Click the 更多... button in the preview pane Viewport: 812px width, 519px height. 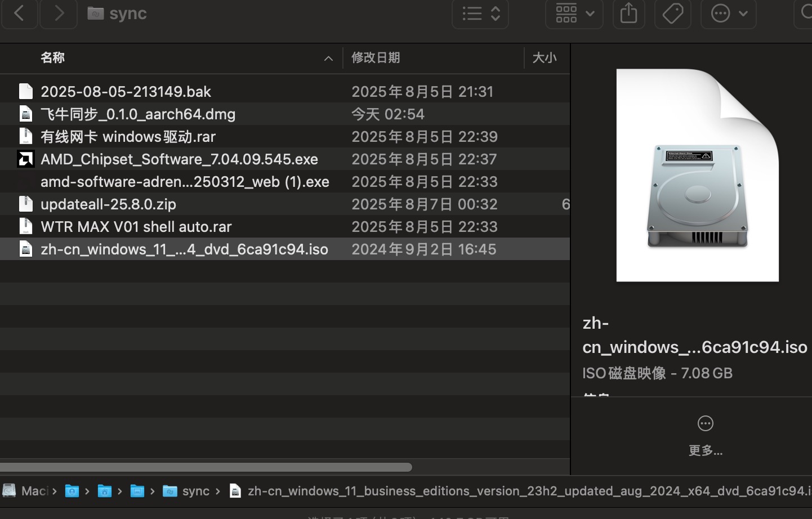click(706, 435)
